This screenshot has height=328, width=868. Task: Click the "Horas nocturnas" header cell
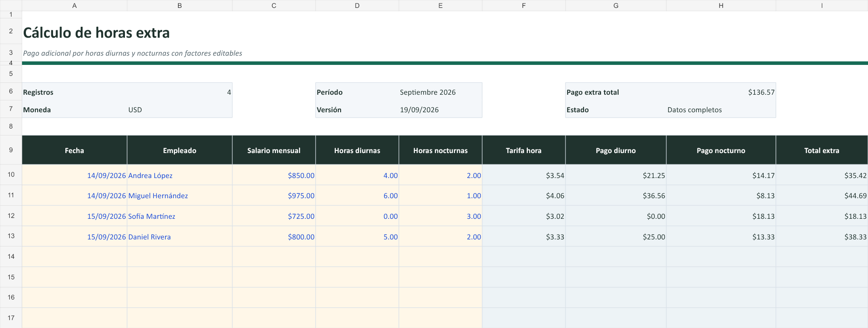pyautogui.click(x=441, y=150)
